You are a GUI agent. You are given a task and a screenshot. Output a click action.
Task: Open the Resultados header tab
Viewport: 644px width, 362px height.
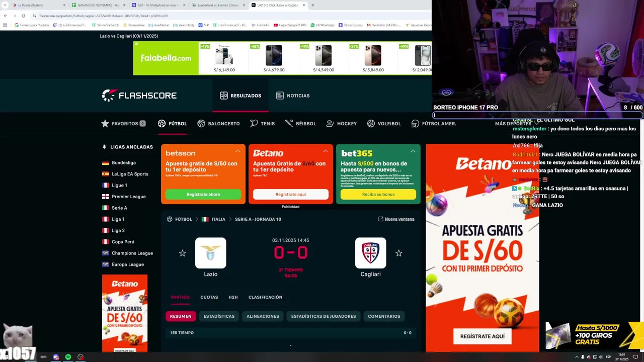point(240,96)
